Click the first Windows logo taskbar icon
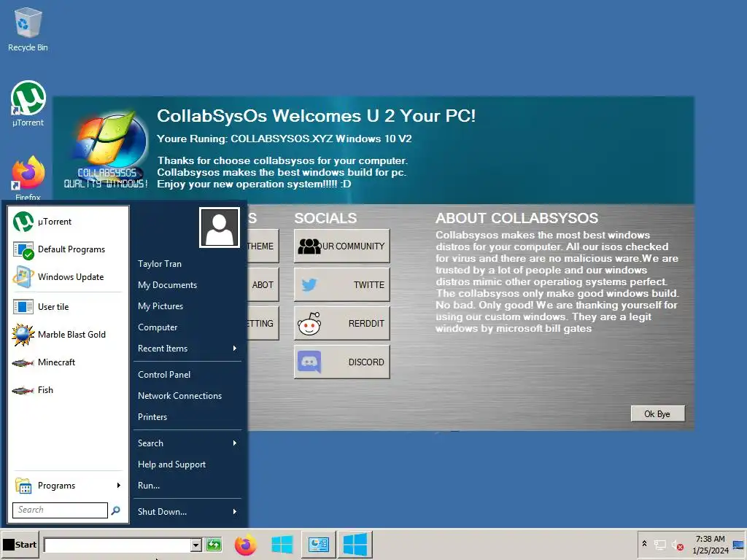The width and height of the screenshot is (747, 560). (x=282, y=545)
